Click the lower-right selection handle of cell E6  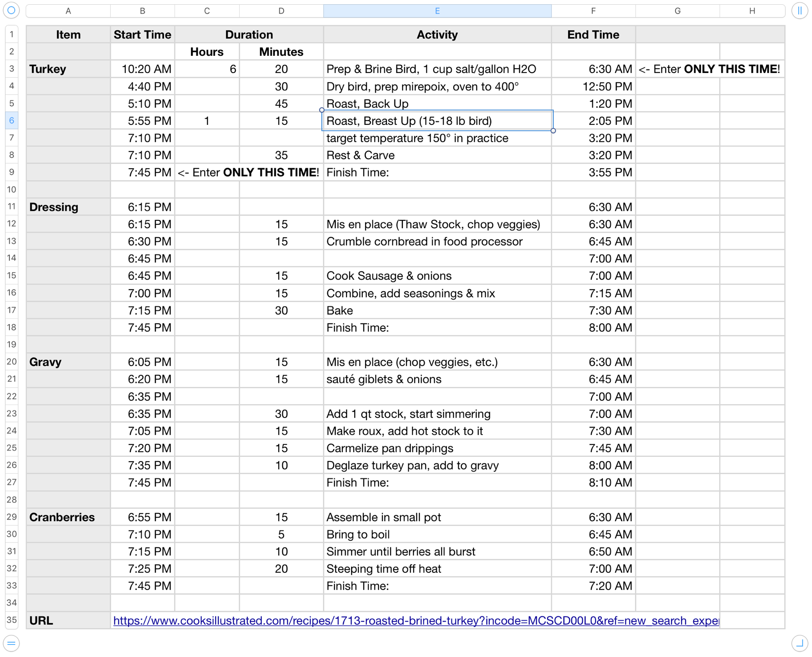553,131
